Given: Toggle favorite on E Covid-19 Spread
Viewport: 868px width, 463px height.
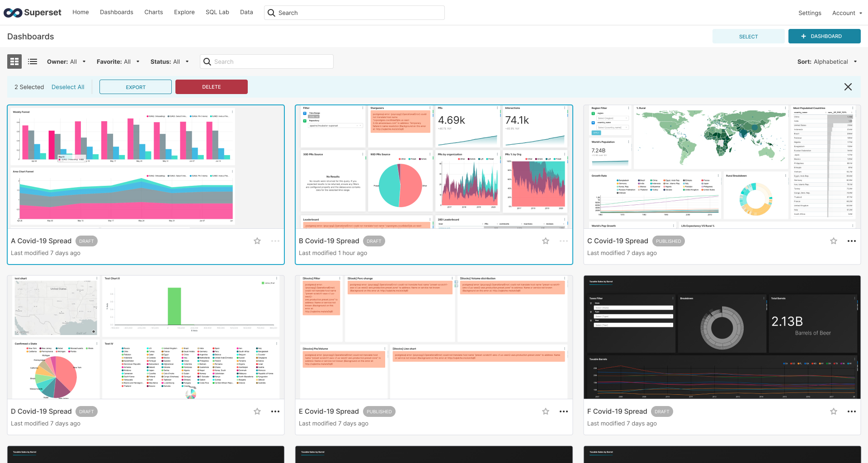Looking at the screenshot, I should 546,411.
